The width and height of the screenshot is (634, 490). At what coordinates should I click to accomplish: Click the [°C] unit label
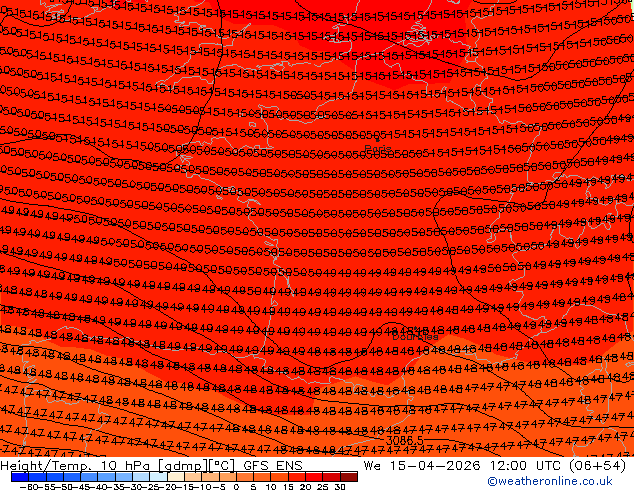[222, 466]
